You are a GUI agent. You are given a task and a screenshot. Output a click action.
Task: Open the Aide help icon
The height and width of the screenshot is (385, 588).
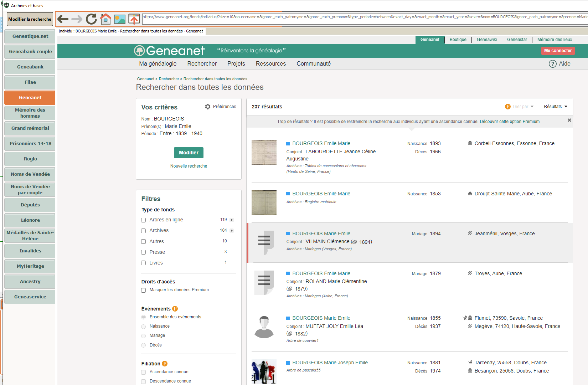coord(552,64)
